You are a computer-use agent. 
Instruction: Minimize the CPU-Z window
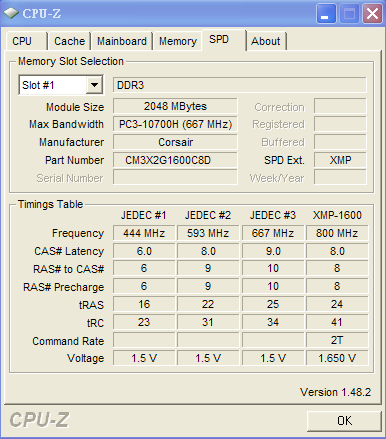(326, 14)
